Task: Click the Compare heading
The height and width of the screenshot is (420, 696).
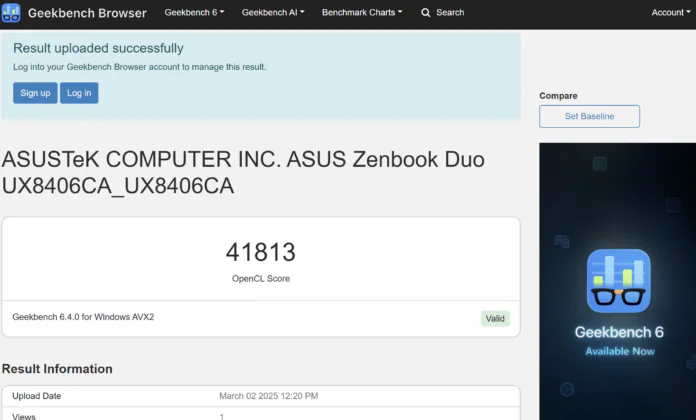Action: (558, 96)
